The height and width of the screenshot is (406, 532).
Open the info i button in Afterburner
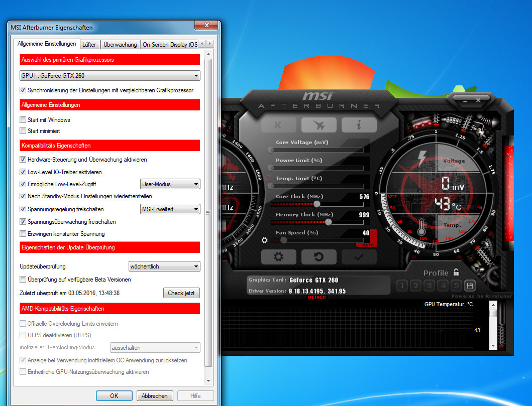tap(359, 125)
